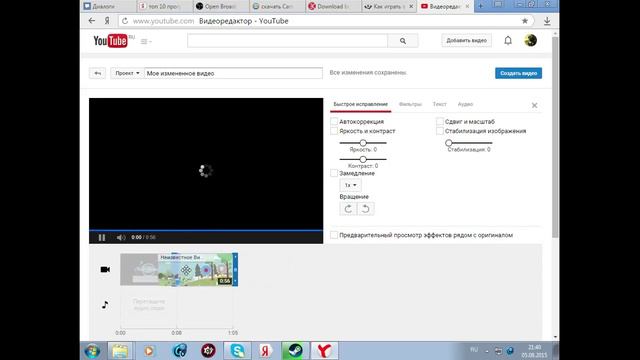
Task: Pause the video preview
Action: (x=102, y=237)
